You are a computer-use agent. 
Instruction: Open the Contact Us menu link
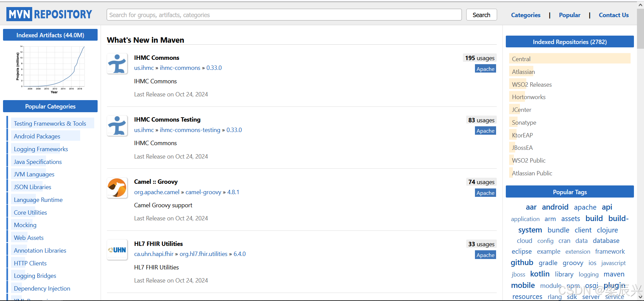pos(614,15)
